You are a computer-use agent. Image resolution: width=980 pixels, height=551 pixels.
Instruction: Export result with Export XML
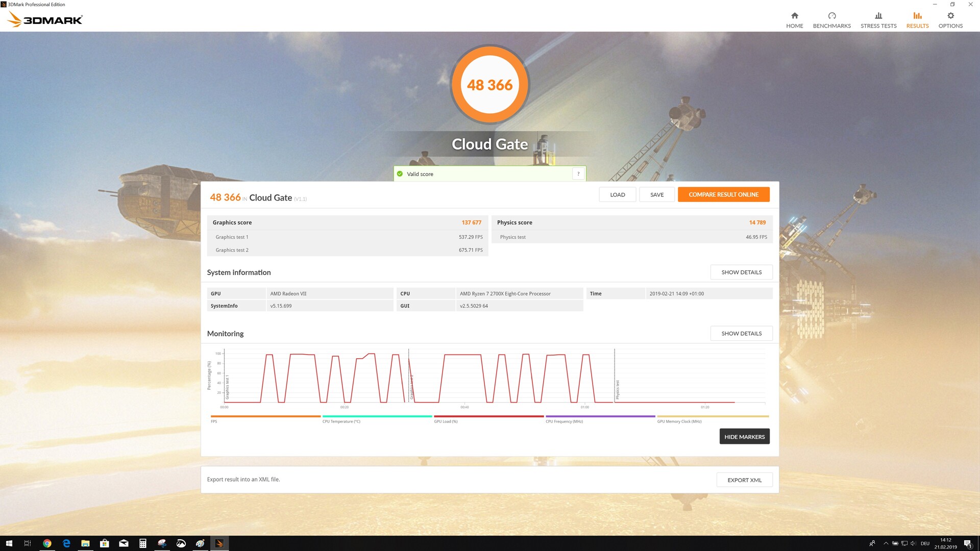coord(744,480)
